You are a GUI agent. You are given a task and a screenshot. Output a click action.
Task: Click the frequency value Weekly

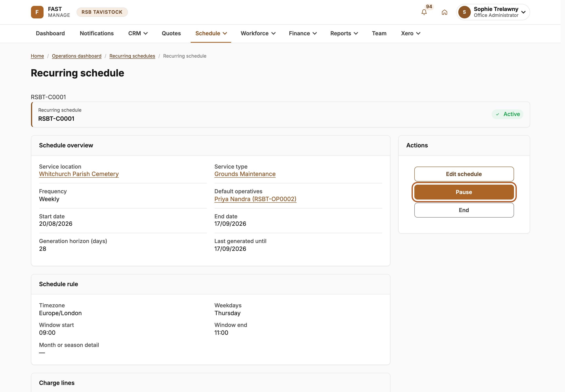(x=49, y=199)
